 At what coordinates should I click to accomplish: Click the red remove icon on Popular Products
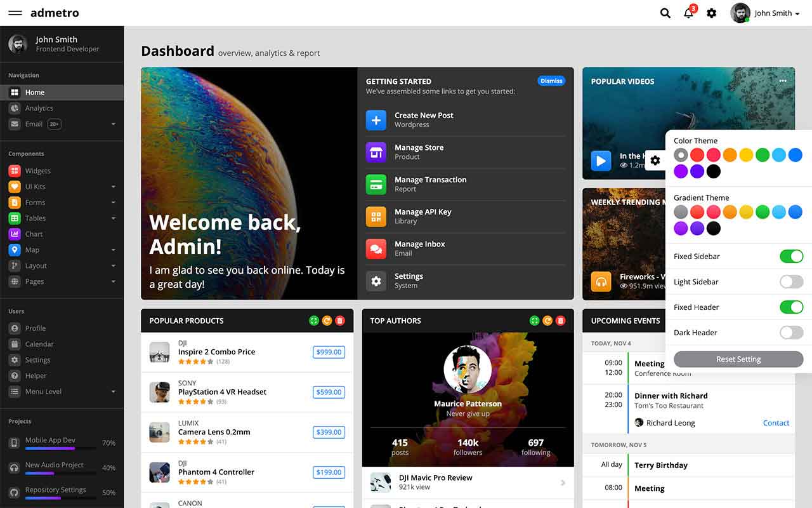coord(340,321)
